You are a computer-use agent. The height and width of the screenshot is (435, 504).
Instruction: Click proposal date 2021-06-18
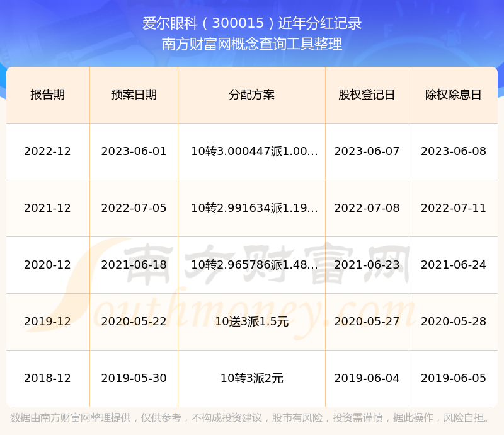click(134, 265)
